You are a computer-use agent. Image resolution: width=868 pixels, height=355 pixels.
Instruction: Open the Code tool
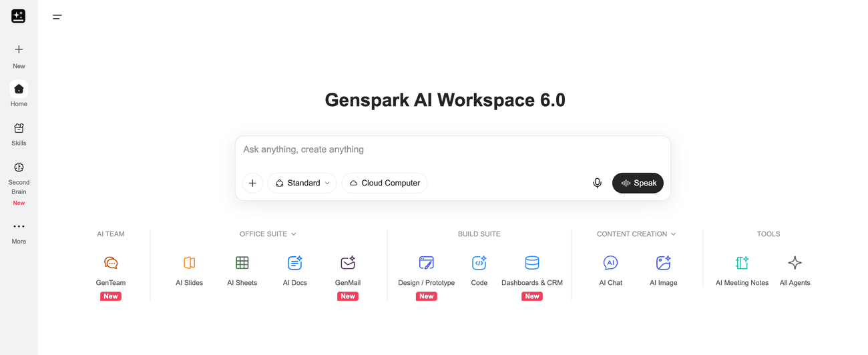click(x=479, y=270)
